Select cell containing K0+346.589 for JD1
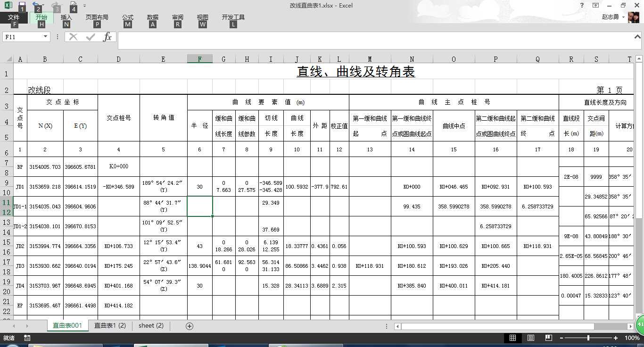 [x=118, y=187]
